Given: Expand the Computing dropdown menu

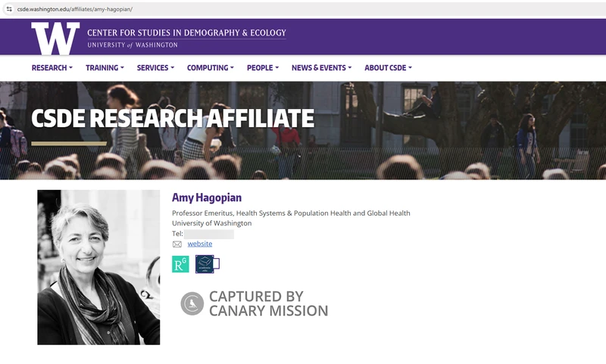Looking at the screenshot, I should pyautogui.click(x=211, y=68).
